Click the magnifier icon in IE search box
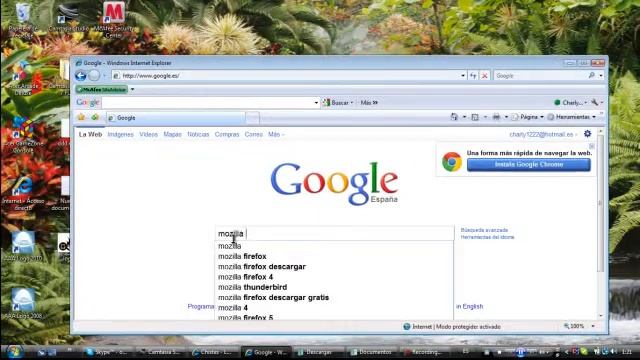This screenshot has height=360, width=640. [x=591, y=76]
